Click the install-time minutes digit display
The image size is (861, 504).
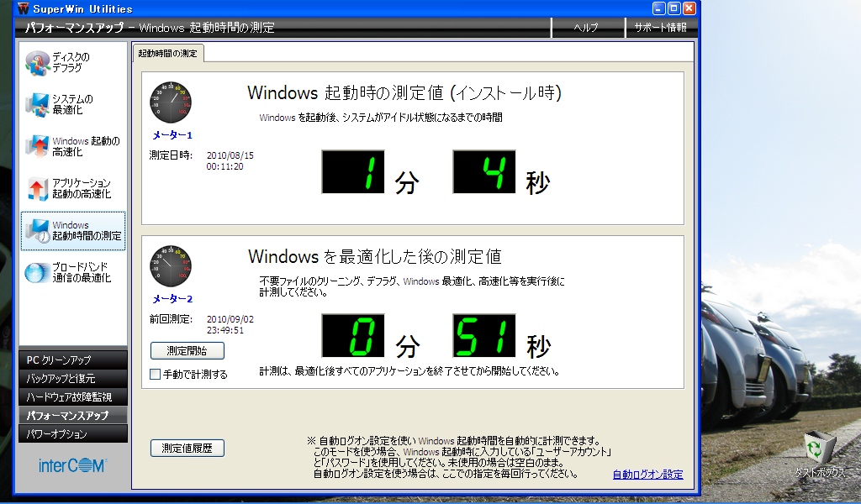click(x=353, y=171)
